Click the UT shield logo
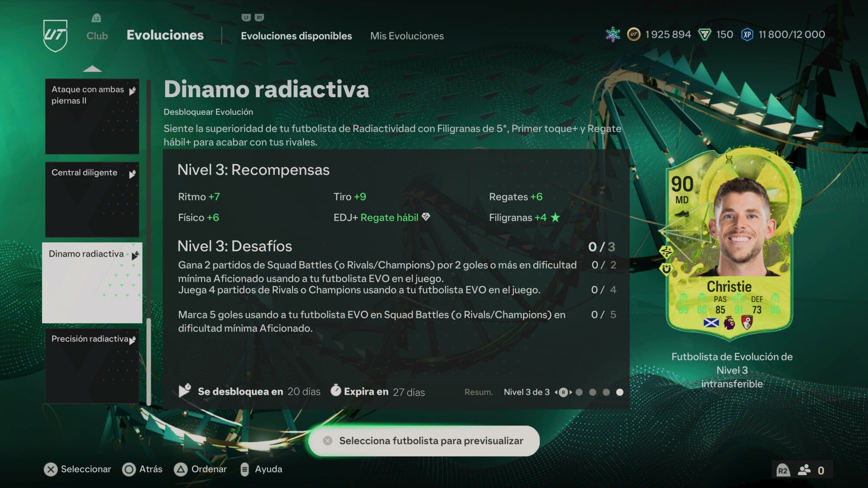Screen dimensions: 868x488 56,36
